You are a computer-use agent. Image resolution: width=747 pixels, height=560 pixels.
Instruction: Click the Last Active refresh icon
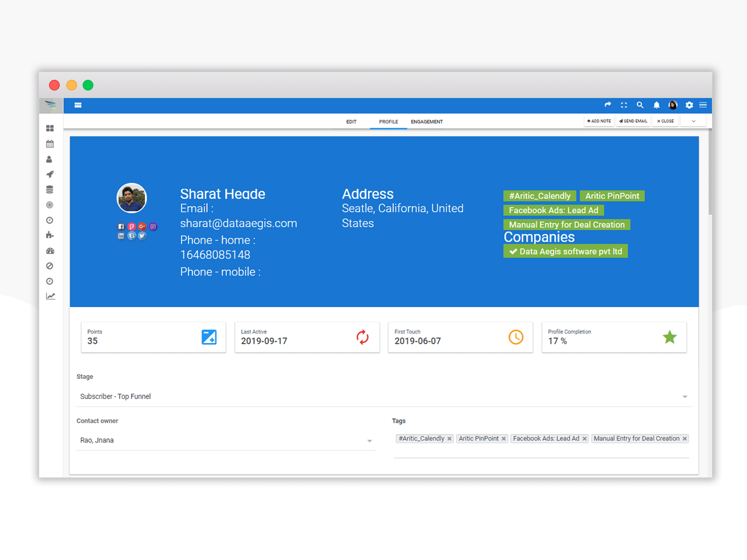362,337
